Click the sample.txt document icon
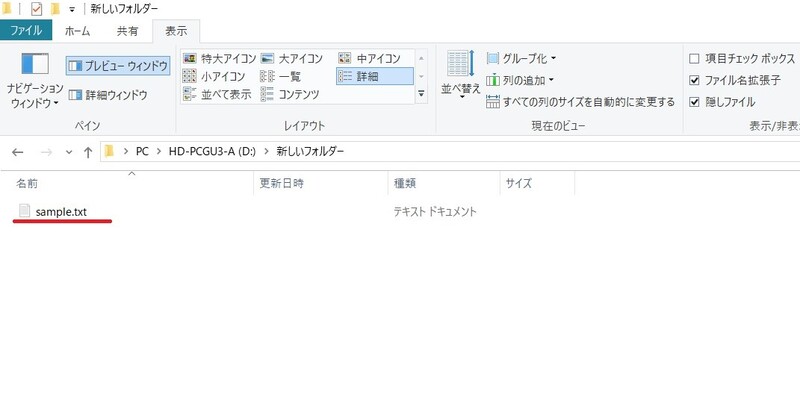 click(24, 211)
